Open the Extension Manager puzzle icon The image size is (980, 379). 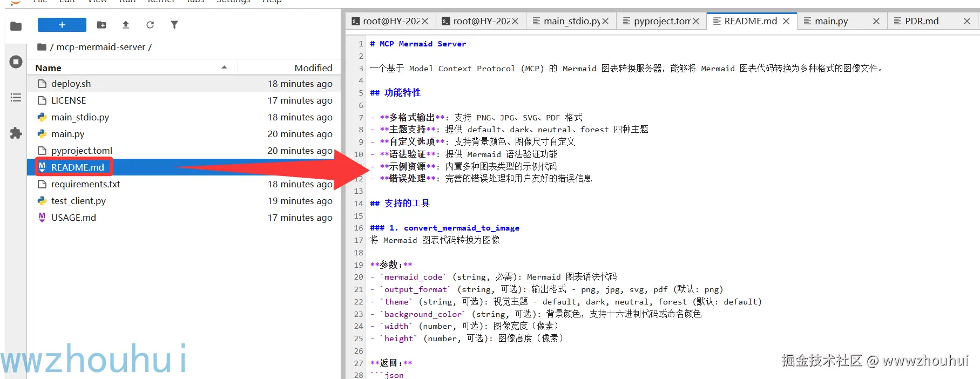(16, 133)
